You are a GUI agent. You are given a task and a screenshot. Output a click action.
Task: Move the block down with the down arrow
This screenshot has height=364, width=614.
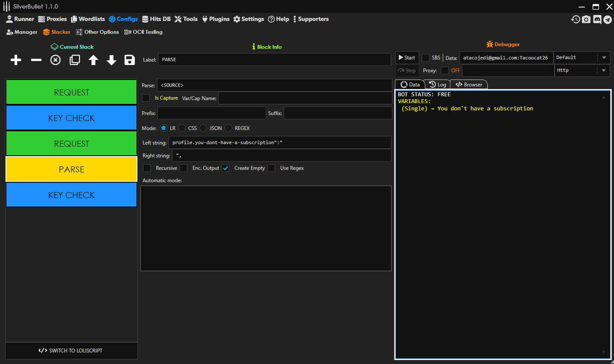pos(112,60)
